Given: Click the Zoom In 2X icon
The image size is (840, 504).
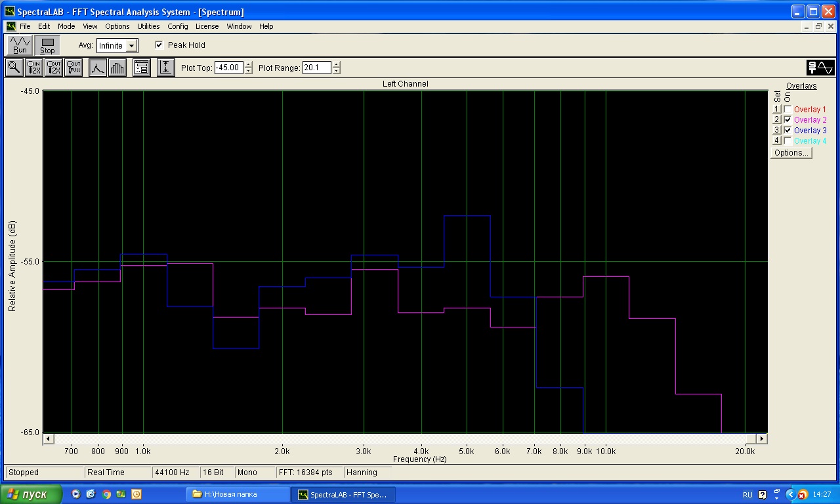Looking at the screenshot, I should 34,68.
